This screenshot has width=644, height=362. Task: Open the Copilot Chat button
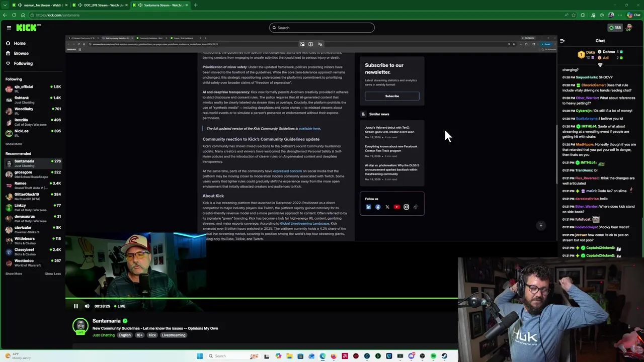click(x=633, y=15)
